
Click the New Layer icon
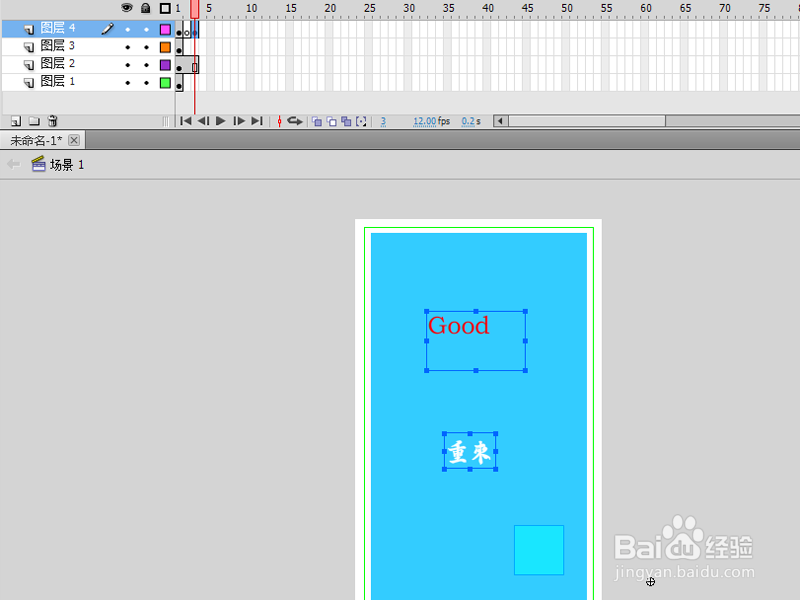pos(16,121)
